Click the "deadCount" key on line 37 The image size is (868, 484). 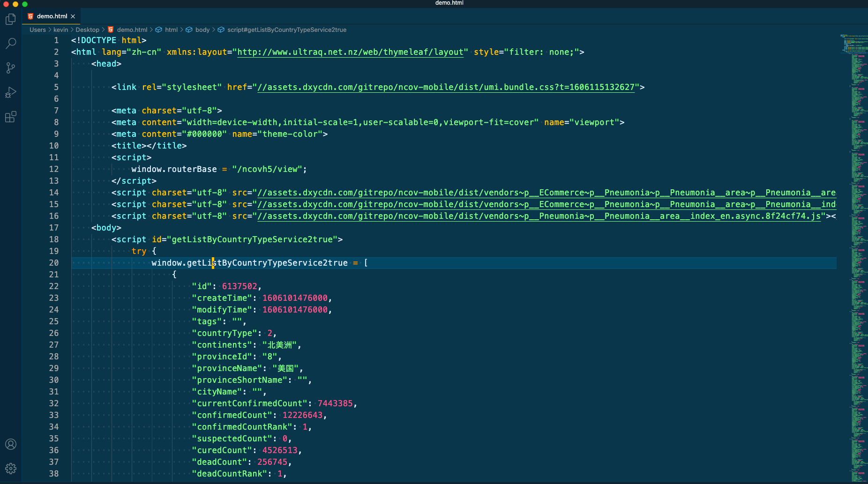tap(220, 462)
